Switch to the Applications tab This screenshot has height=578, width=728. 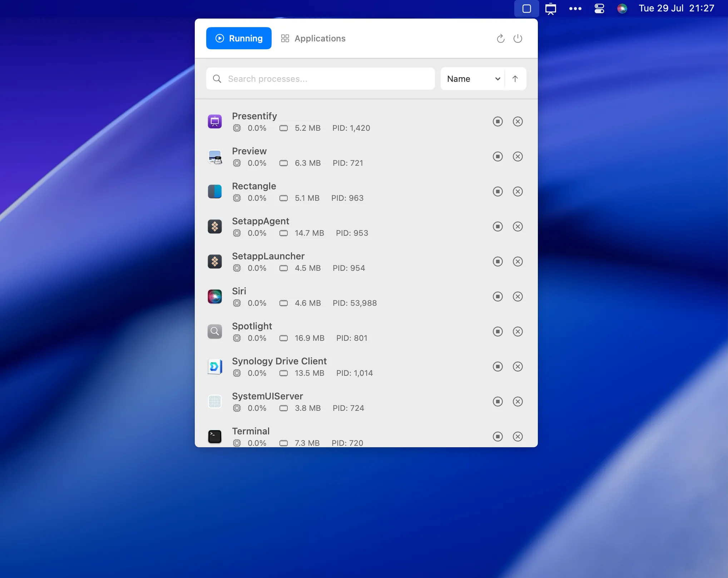pyautogui.click(x=313, y=38)
